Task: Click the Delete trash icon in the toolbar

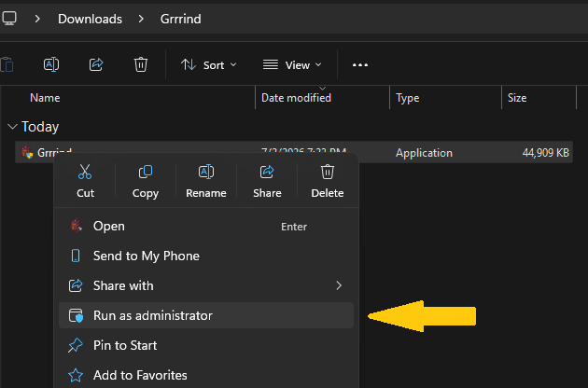Action: tap(141, 64)
